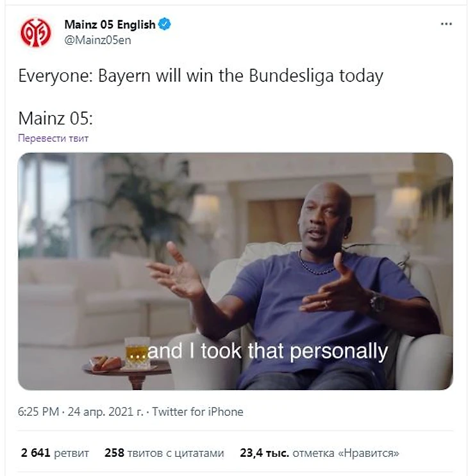
Task: Open the @Mainz05en handle link
Action: (97, 40)
